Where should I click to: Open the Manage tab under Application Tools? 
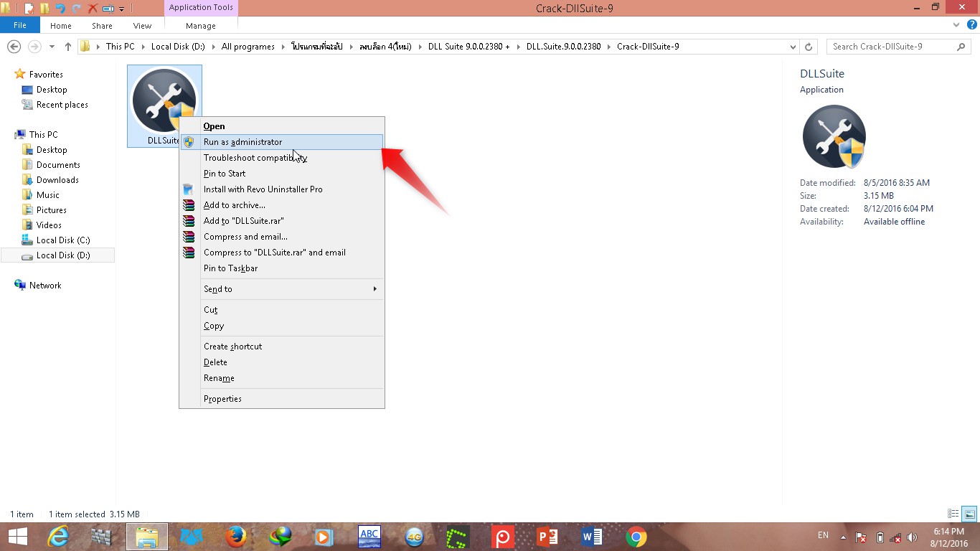201,26
